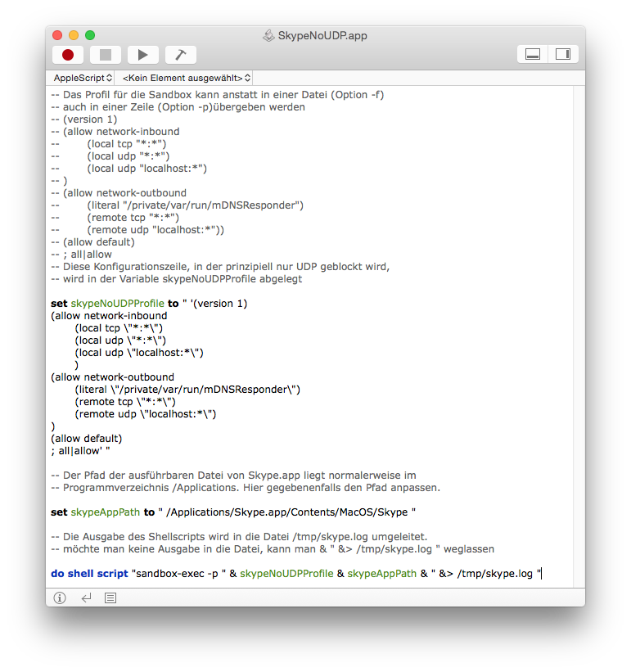
Task: Click line '(literal \"/private/var/run/mDNSResponder\")'
Action: coord(187,390)
